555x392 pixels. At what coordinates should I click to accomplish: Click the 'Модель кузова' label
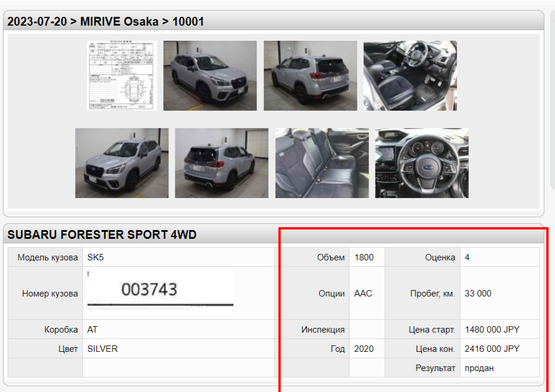tap(48, 257)
